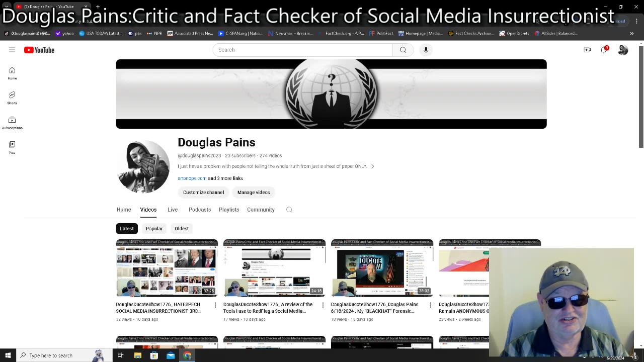This screenshot has height=362, width=644.
Task: Open the USA TODAY bookmark
Action: [x=101, y=34]
